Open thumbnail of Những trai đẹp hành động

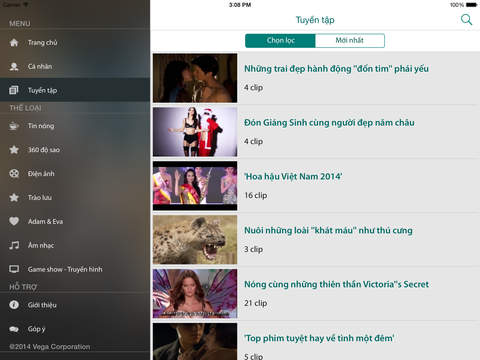point(195,78)
